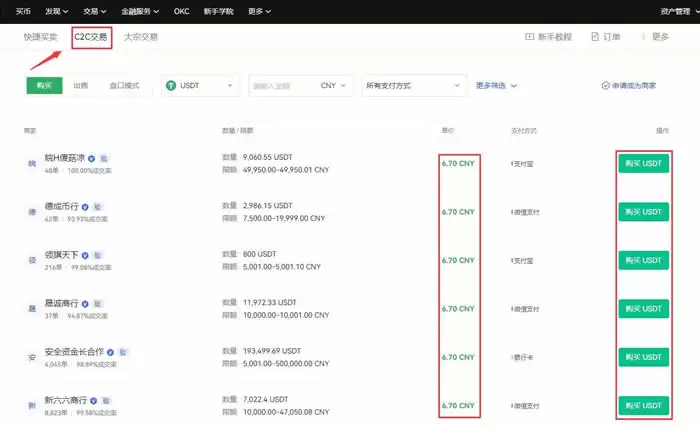Image resolution: width=700 pixels, height=428 pixels.
Task: Click the 订单 orders document icon
Action: point(595,37)
